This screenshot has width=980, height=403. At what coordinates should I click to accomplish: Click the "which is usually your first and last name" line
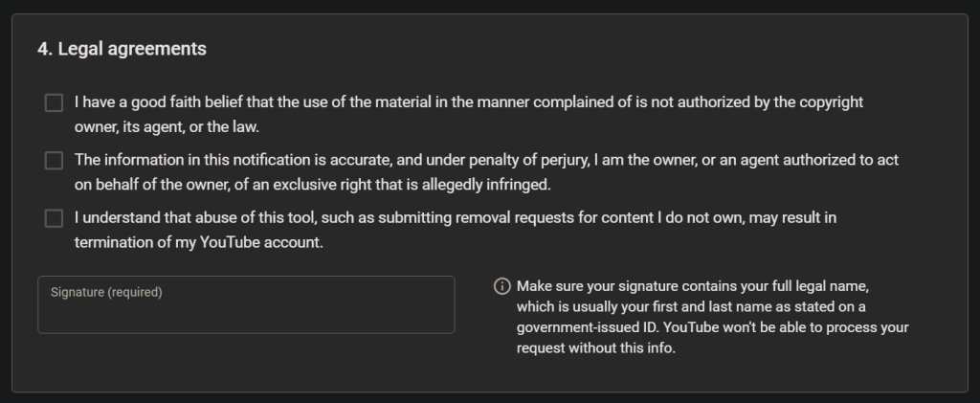coord(690,306)
